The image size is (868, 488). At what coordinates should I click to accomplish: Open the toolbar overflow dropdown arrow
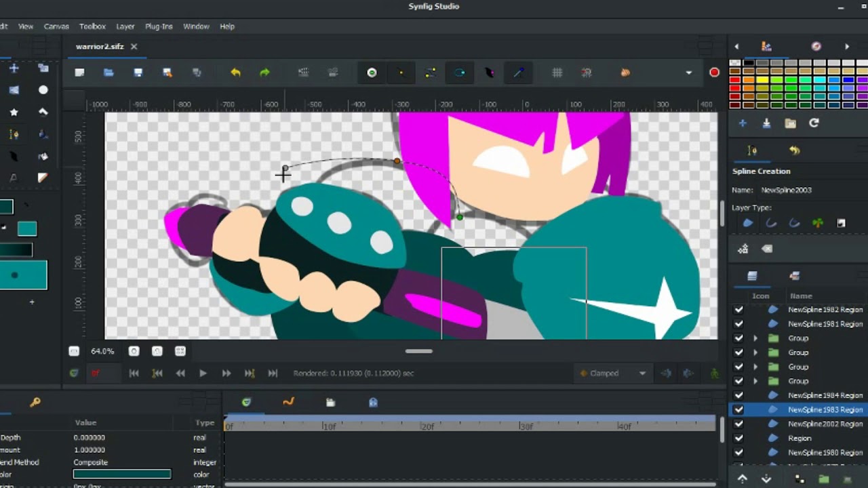click(689, 73)
